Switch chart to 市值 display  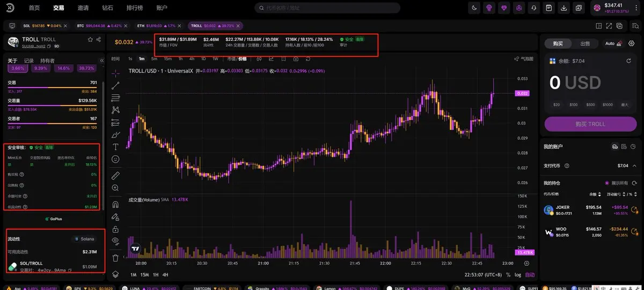[x=231, y=59]
